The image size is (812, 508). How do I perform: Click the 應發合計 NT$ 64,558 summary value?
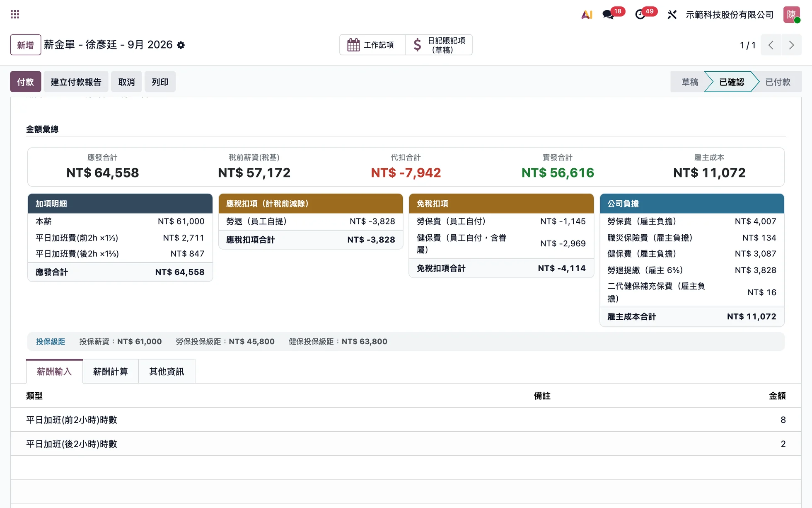[x=102, y=173]
